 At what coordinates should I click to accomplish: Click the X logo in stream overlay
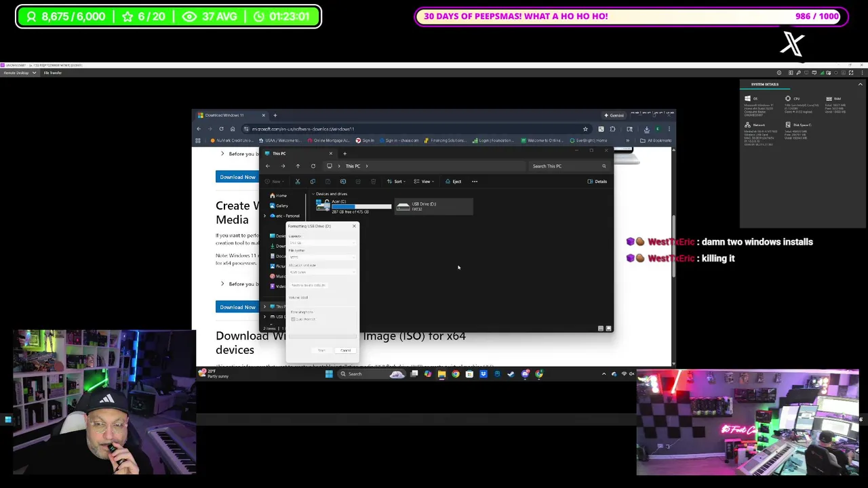pos(792,44)
